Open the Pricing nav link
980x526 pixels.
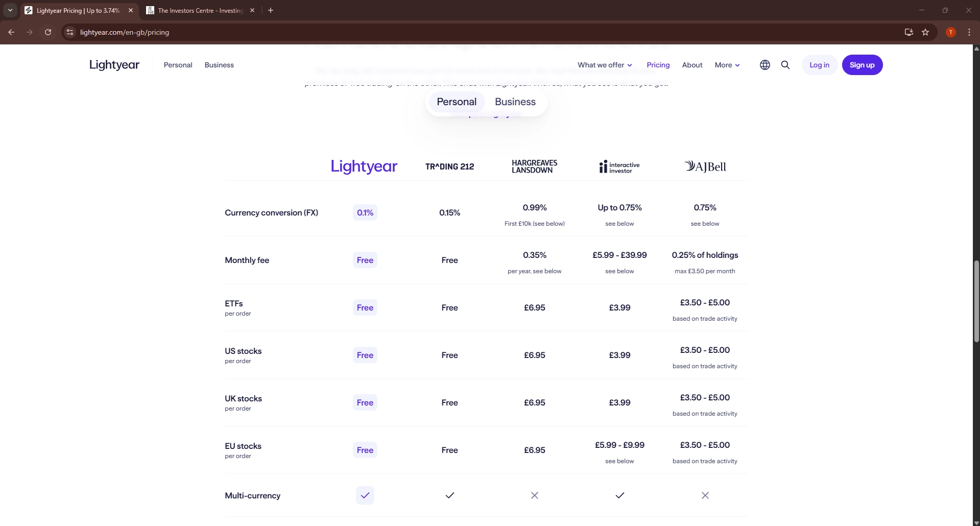pos(658,65)
